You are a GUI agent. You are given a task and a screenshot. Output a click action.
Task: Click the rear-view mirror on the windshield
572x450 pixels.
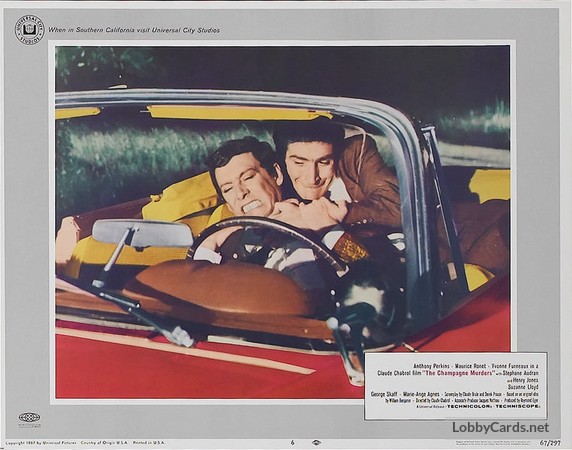pyautogui.click(x=142, y=233)
